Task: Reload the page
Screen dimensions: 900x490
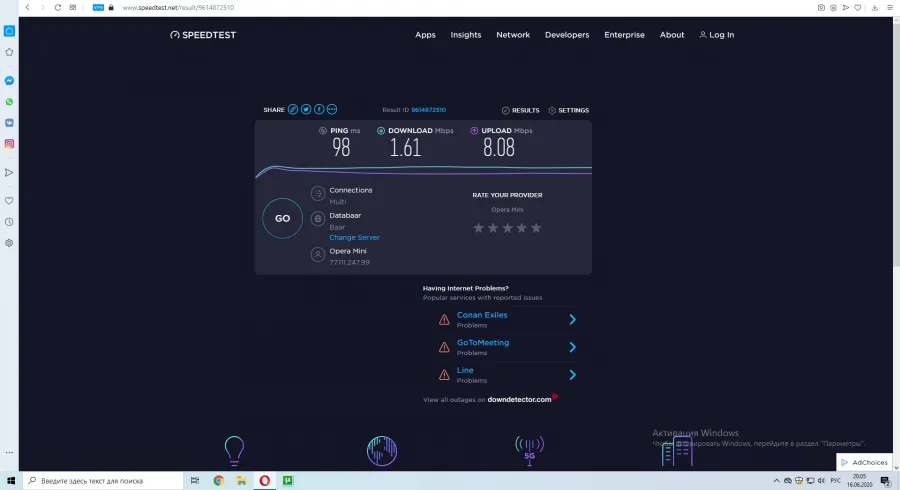Action: pos(57,7)
